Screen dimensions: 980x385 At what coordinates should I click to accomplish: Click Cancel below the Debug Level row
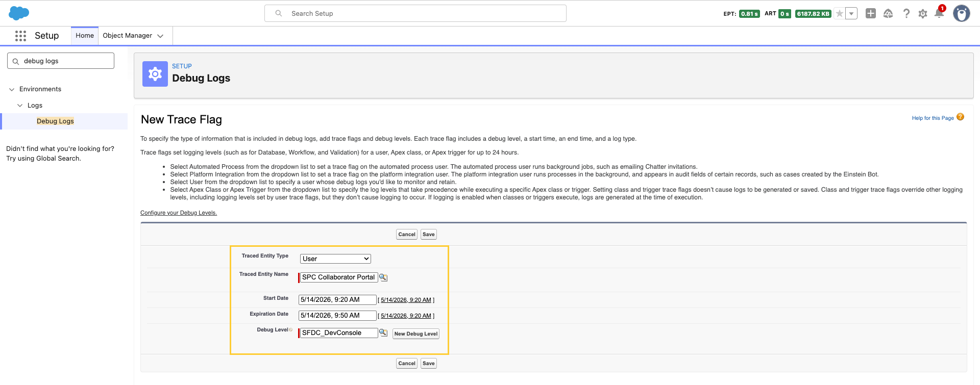click(407, 364)
